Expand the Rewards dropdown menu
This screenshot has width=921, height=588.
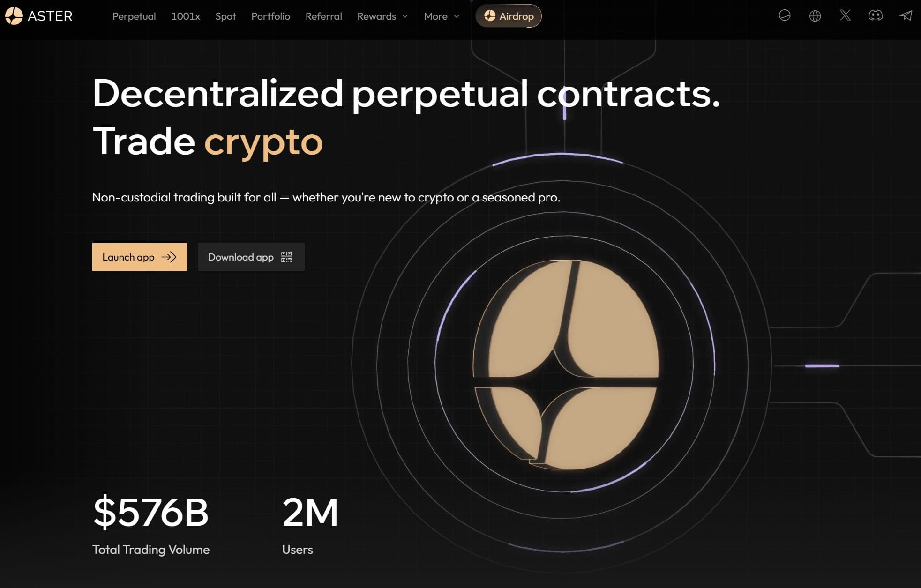382,16
